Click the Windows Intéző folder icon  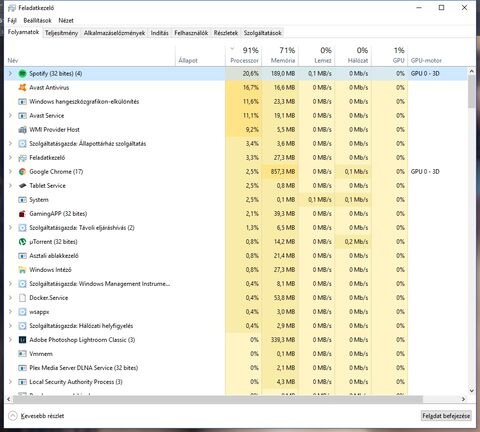pos(22,269)
